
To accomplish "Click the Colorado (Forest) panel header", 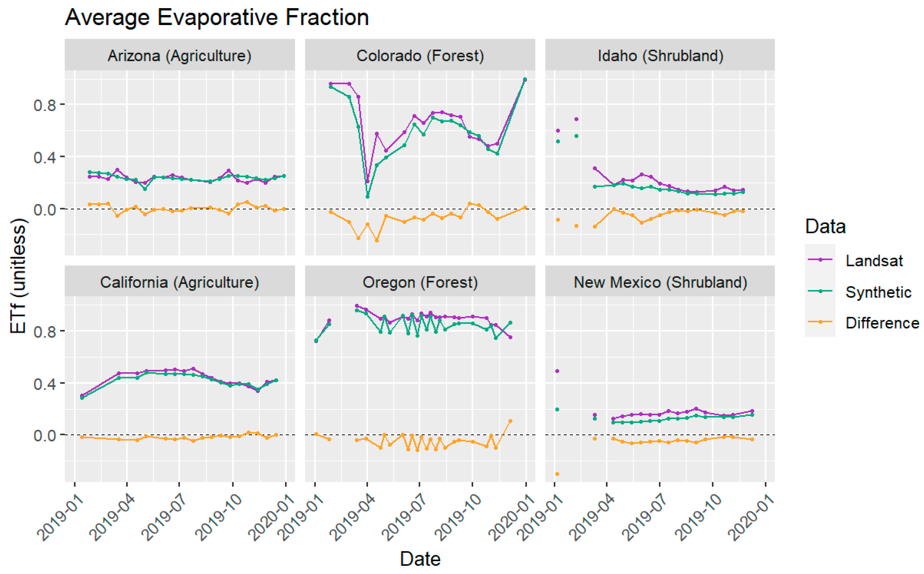I will tap(420, 56).
